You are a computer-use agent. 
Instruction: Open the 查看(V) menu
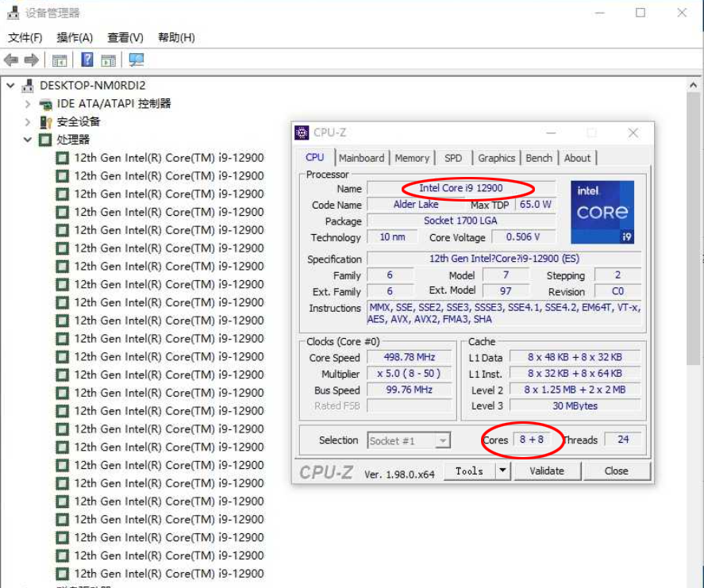125,38
